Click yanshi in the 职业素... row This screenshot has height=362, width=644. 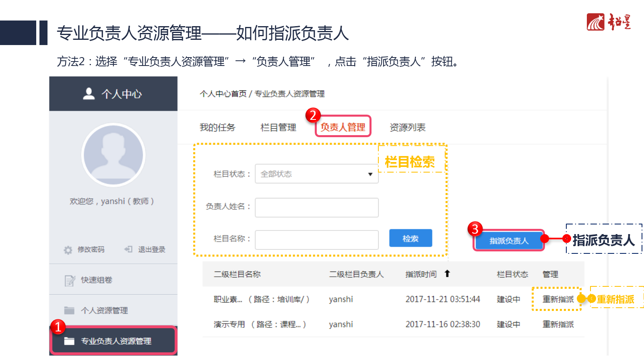[341, 299]
